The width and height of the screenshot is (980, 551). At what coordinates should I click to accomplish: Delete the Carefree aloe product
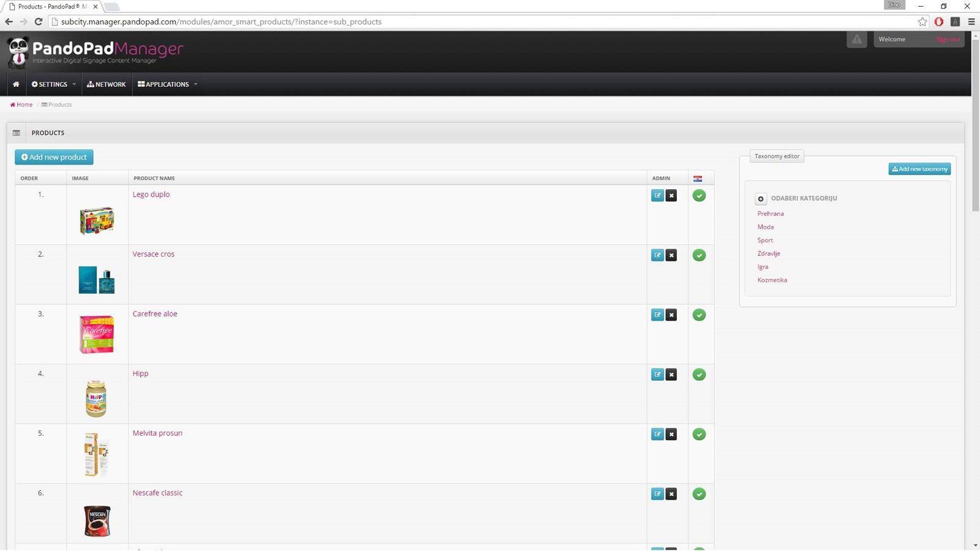point(671,315)
